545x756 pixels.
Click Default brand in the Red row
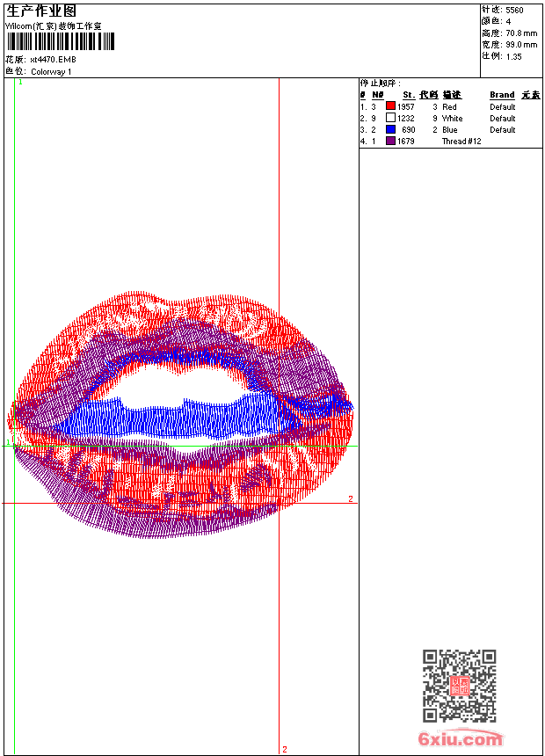click(x=503, y=107)
